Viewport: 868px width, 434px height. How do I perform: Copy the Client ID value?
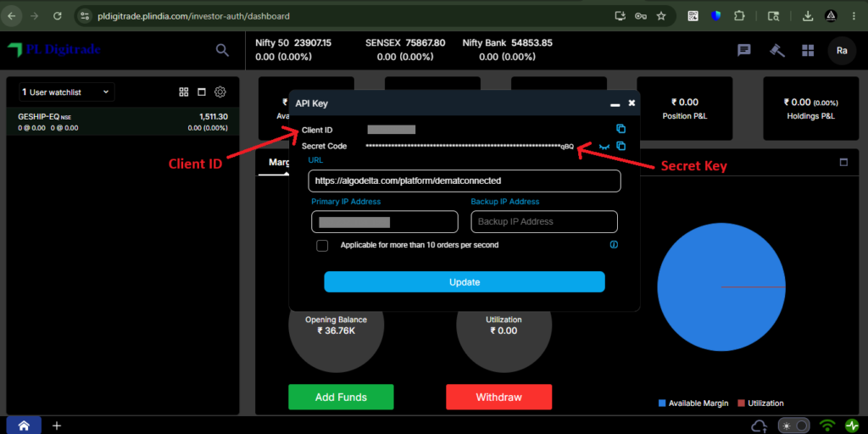click(x=620, y=129)
